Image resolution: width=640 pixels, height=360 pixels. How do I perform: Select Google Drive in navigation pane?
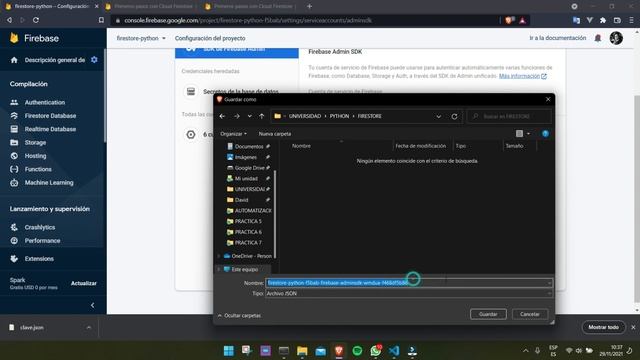[248, 168]
